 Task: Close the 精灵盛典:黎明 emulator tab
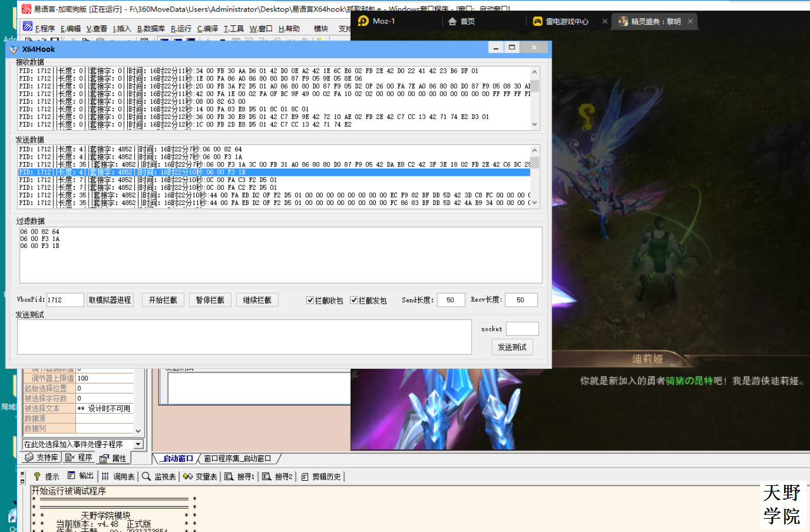pos(690,22)
